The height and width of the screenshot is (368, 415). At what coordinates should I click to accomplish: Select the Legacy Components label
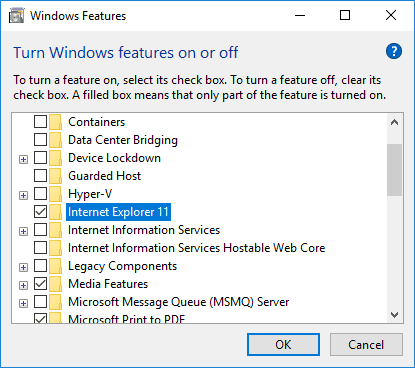(122, 266)
